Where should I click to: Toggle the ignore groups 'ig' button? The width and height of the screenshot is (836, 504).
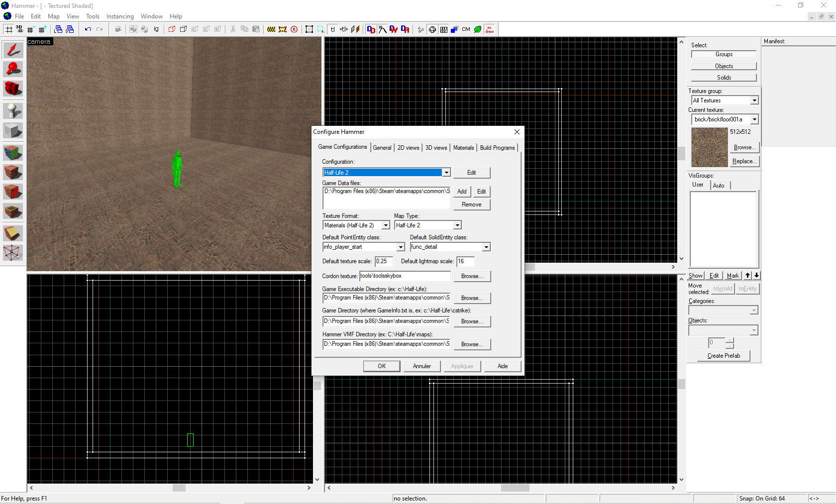(x=156, y=29)
